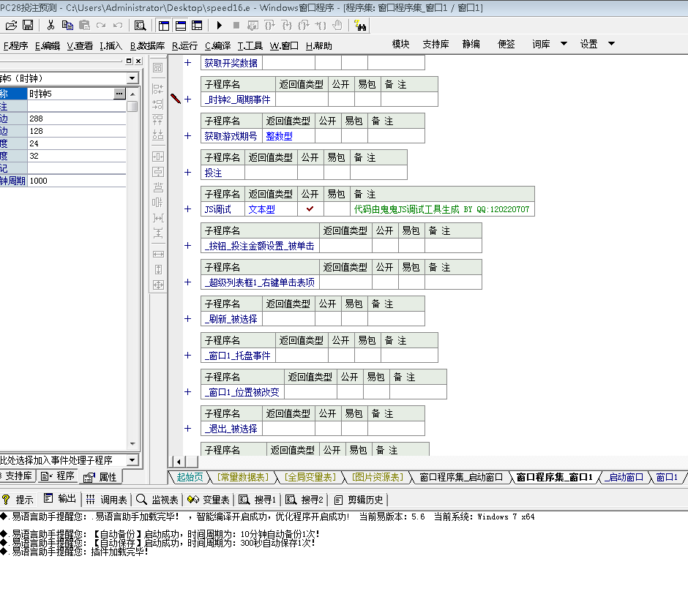Click the property panel vertical scrollbar thumb

(132, 106)
